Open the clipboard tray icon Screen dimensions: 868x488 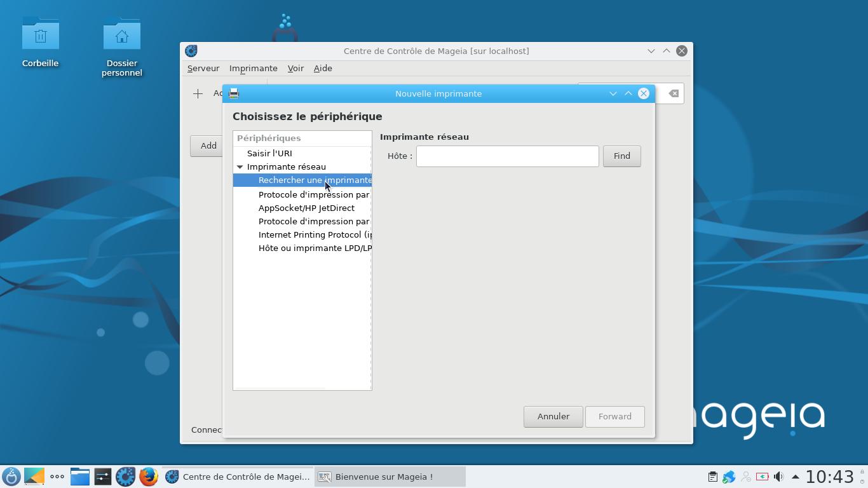point(712,477)
